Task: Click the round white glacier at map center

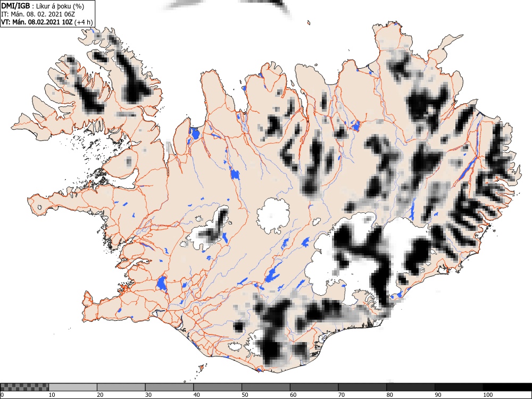Action: (x=273, y=216)
